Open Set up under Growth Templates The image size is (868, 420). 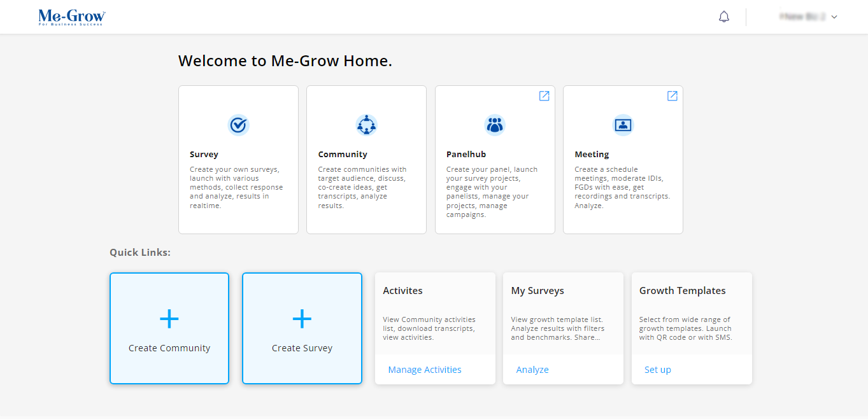(657, 369)
